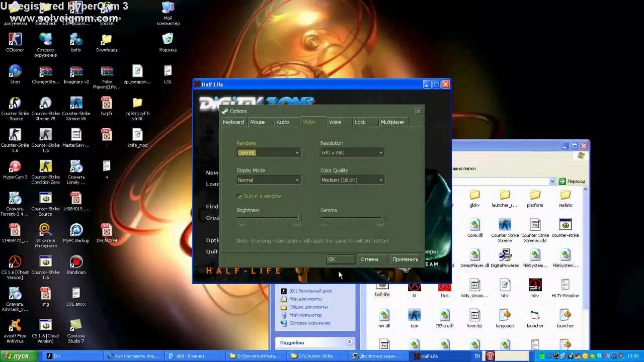Open the Color Quality dropdown
The image size is (644, 362).
352,179
